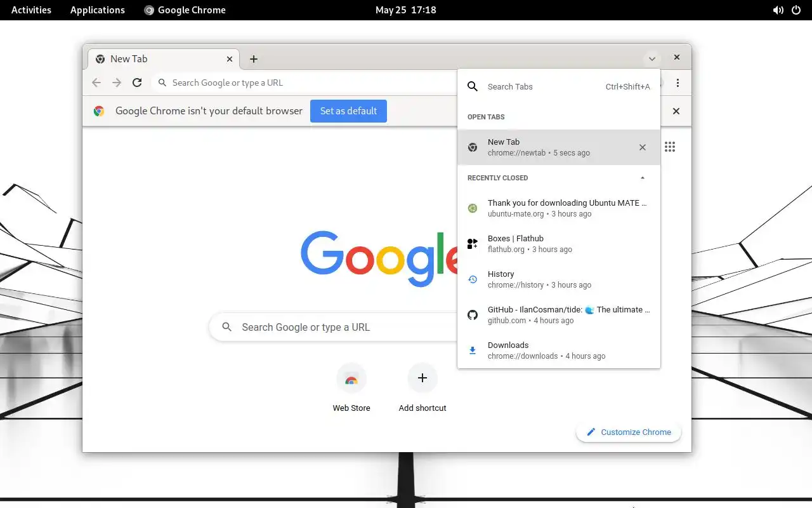The width and height of the screenshot is (812, 508).
Task: Close New Tab entry in tab search list
Action: [x=643, y=147]
